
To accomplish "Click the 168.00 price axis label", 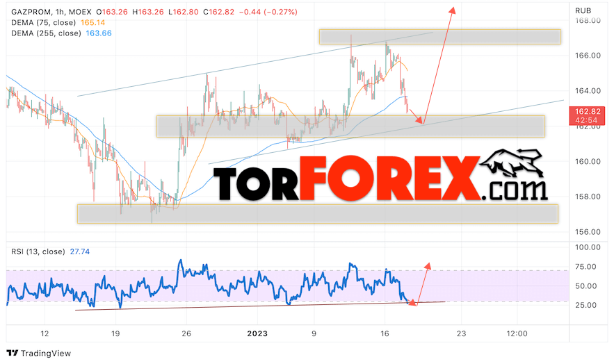I will pyautogui.click(x=588, y=20).
